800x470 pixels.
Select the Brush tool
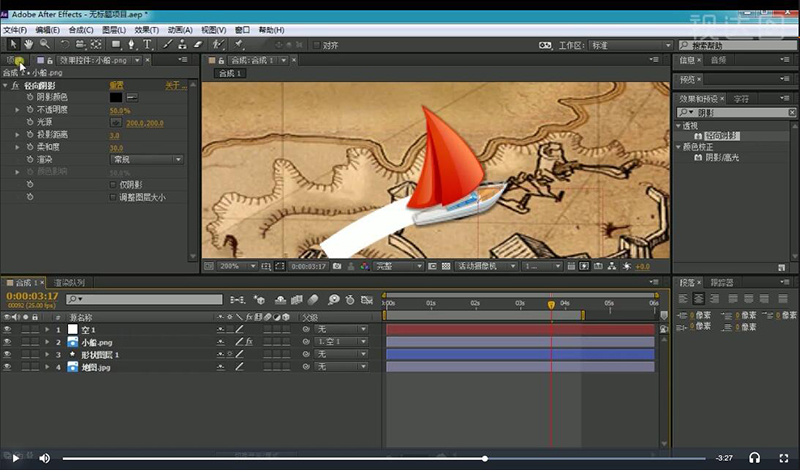[165, 44]
